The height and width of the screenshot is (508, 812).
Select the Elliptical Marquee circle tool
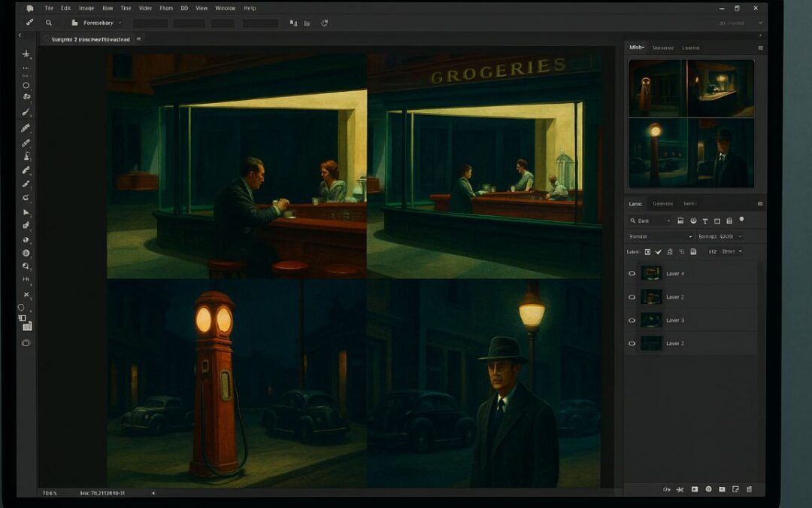(x=26, y=86)
